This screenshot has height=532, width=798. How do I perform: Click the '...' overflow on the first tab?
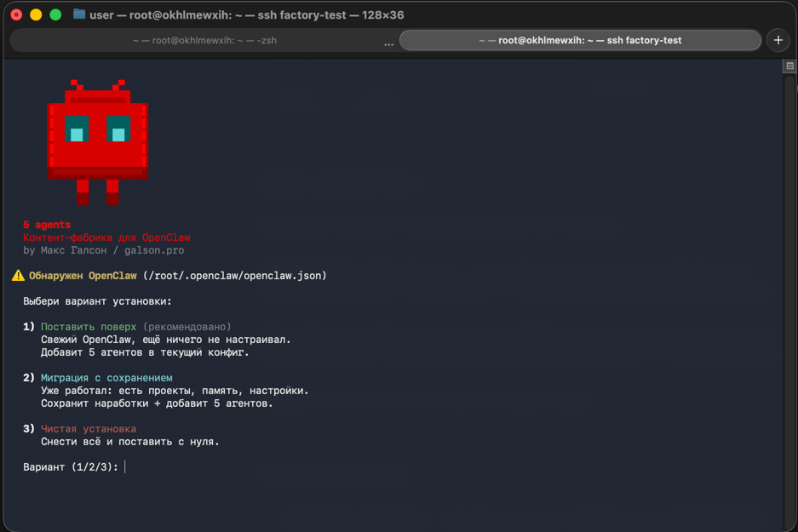tap(389, 43)
